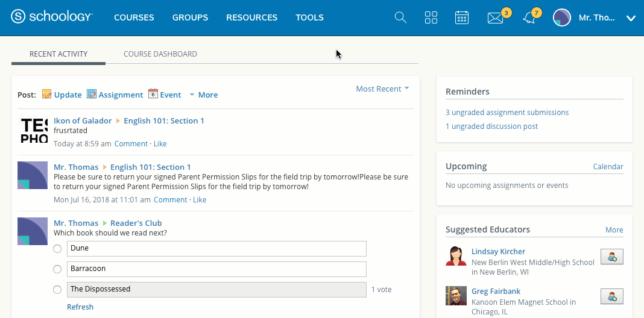The image size is (644, 318).
Task: Post a new Assignment
Action: (115, 95)
